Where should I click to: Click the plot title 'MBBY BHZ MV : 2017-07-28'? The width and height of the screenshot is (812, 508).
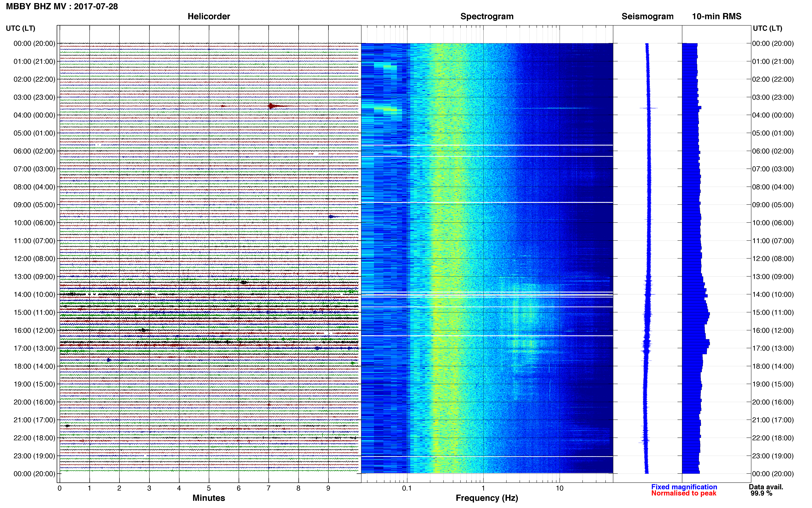coord(62,6)
